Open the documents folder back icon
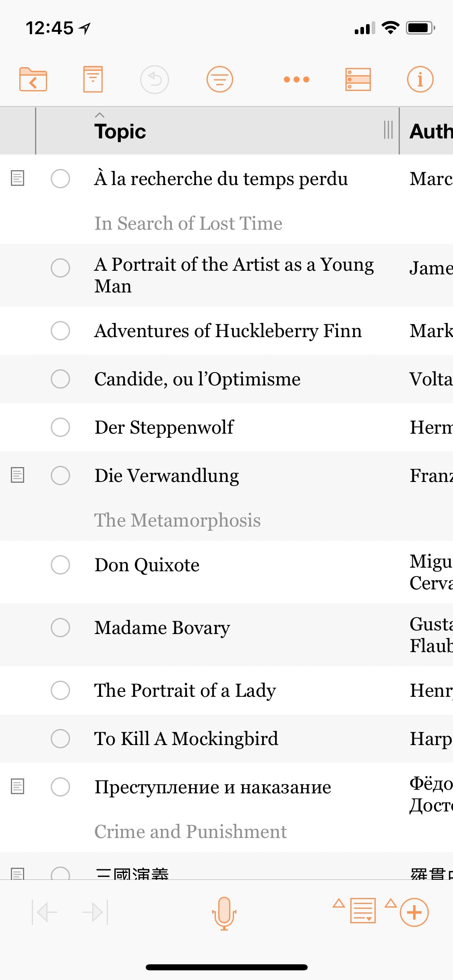The image size is (453, 980). 33,79
